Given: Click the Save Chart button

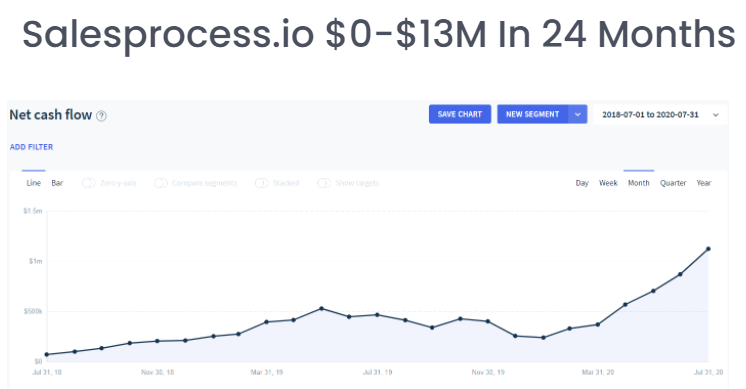Looking at the screenshot, I should [x=460, y=114].
